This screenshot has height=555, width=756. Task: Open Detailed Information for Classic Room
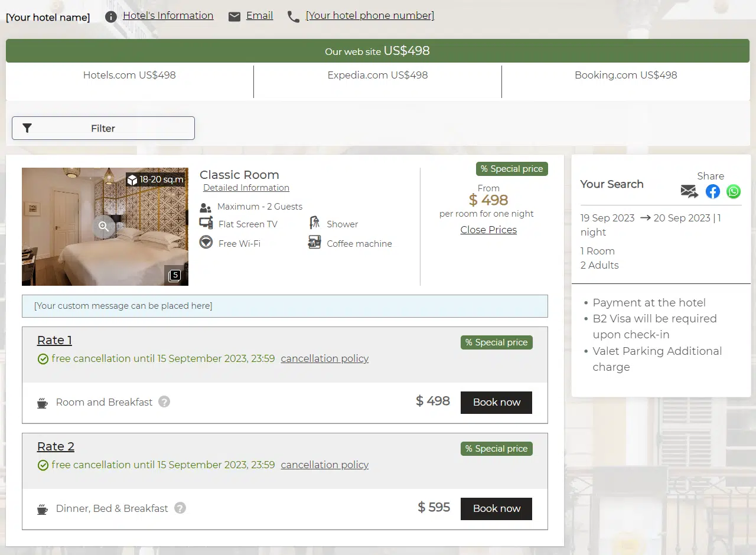tap(246, 188)
